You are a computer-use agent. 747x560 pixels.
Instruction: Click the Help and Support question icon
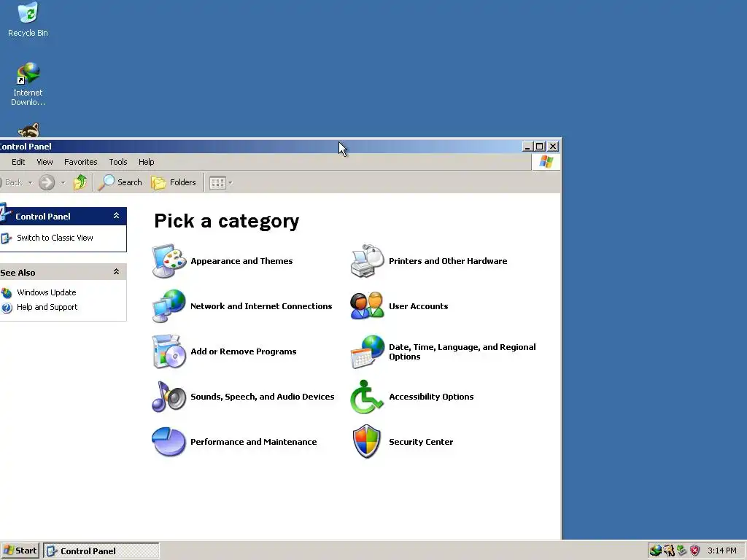[x=7, y=308]
